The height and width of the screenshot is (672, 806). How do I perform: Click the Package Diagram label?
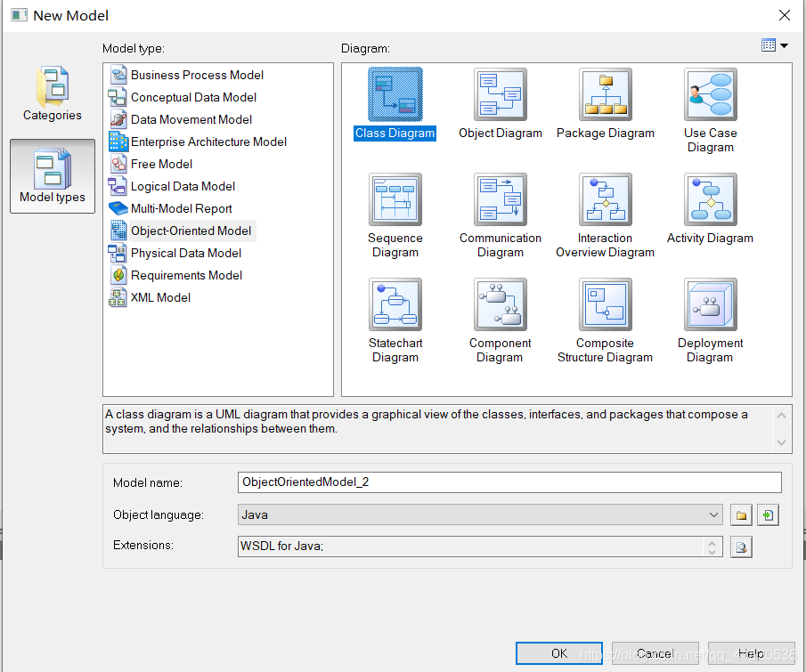[606, 133]
